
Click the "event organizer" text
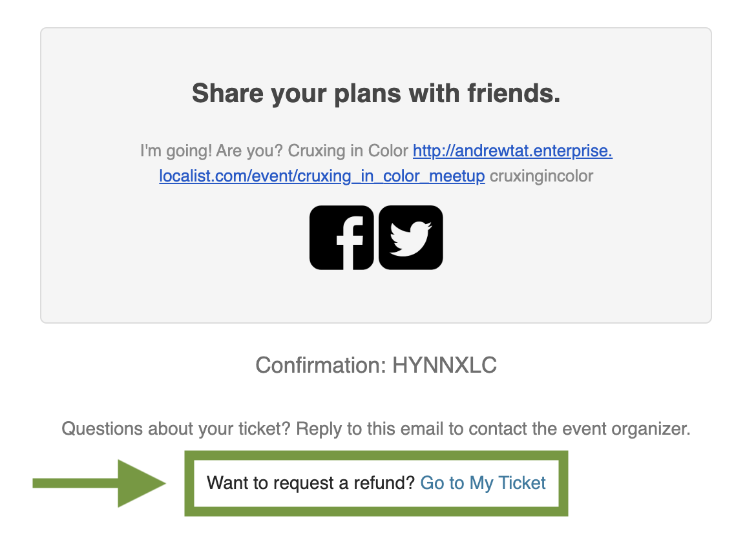629,428
